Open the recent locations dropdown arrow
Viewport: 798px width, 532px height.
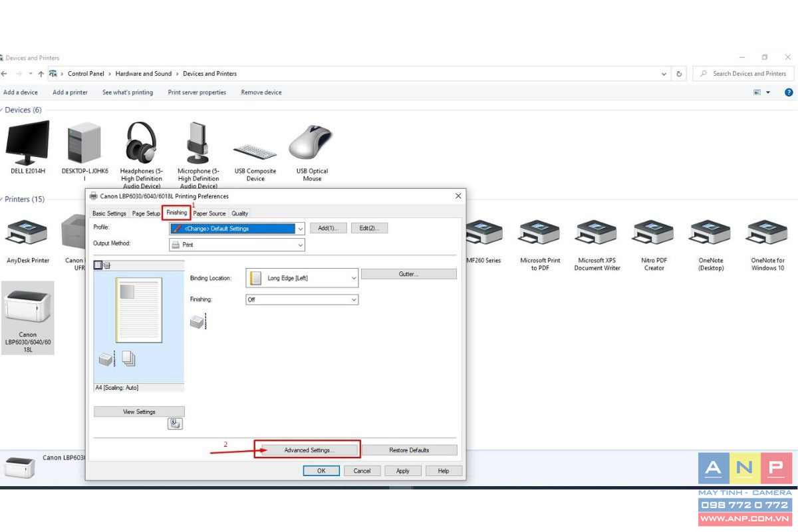30,74
